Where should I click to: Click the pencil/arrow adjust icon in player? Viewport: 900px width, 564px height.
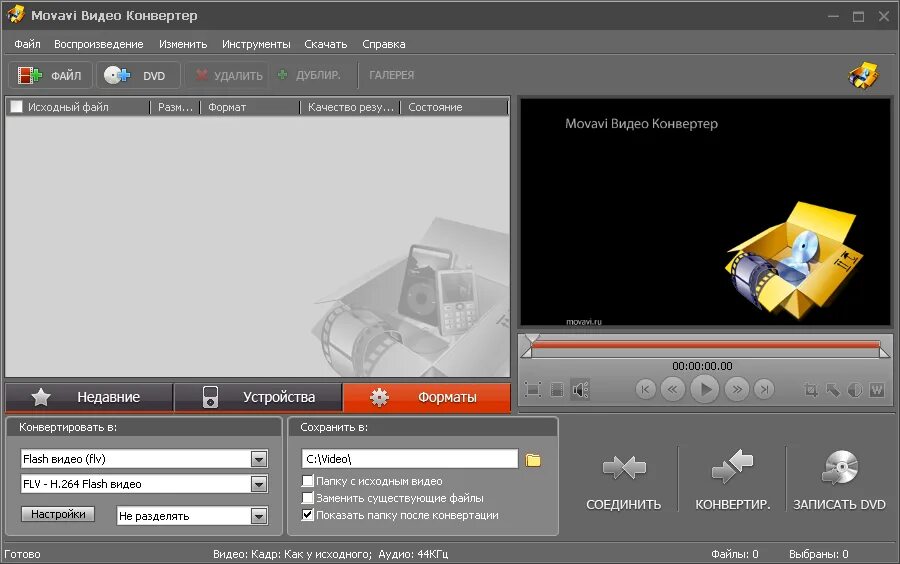(833, 390)
